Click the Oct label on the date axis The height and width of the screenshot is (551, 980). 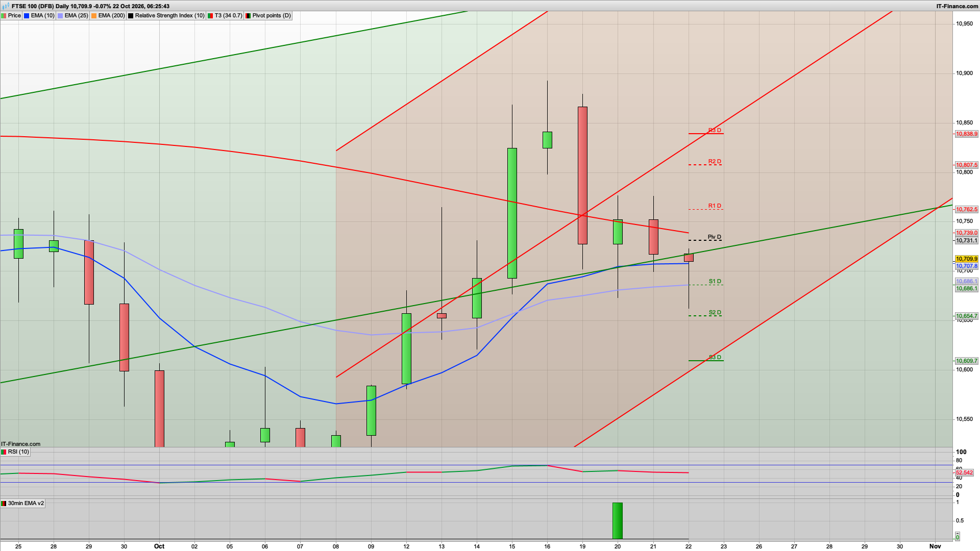pos(159,546)
